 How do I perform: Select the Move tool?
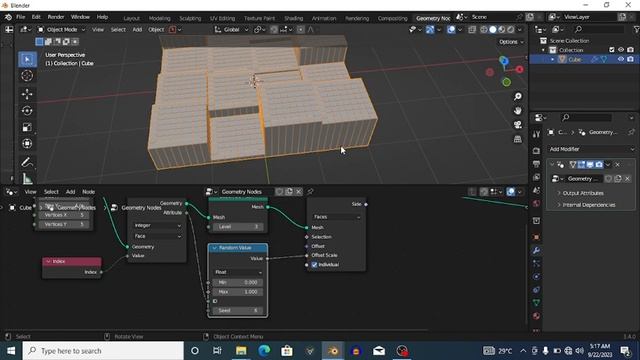pyautogui.click(x=27, y=94)
